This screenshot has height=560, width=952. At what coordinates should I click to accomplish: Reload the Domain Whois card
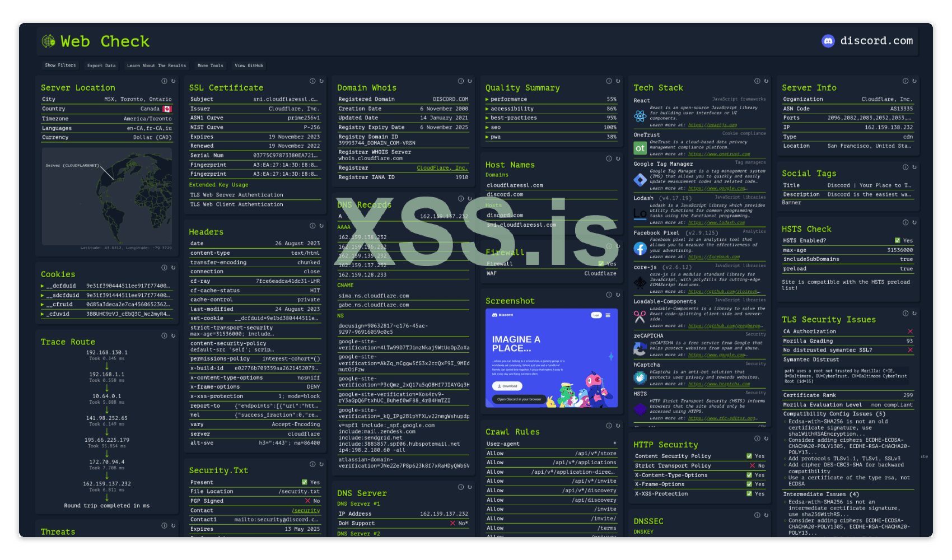coord(470,81)
